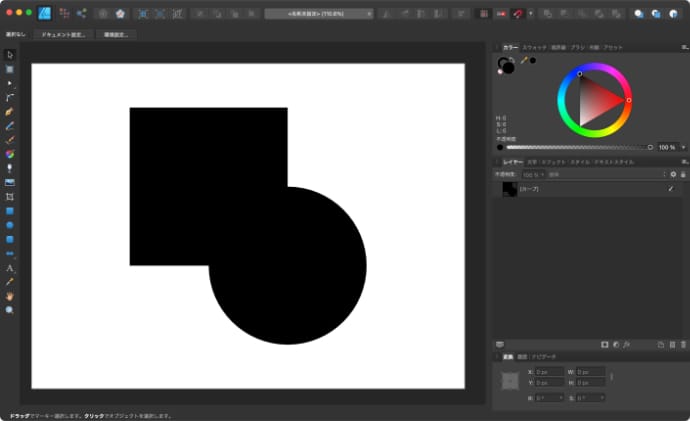
Task: Switch to the スウォッチ (Swatches) tab
Action: pyautogui.click(x=535, y=47)
